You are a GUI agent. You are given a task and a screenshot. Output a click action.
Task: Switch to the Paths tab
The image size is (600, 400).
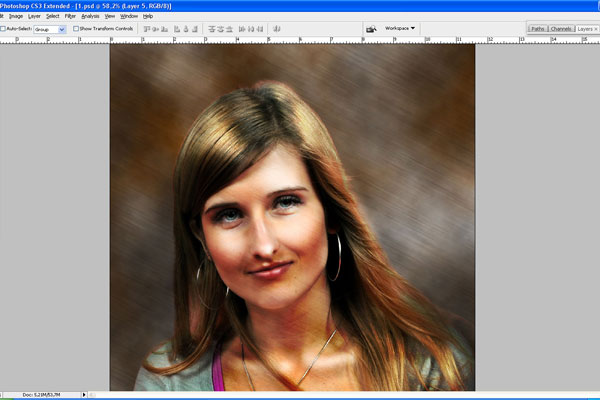coord(538,29)
